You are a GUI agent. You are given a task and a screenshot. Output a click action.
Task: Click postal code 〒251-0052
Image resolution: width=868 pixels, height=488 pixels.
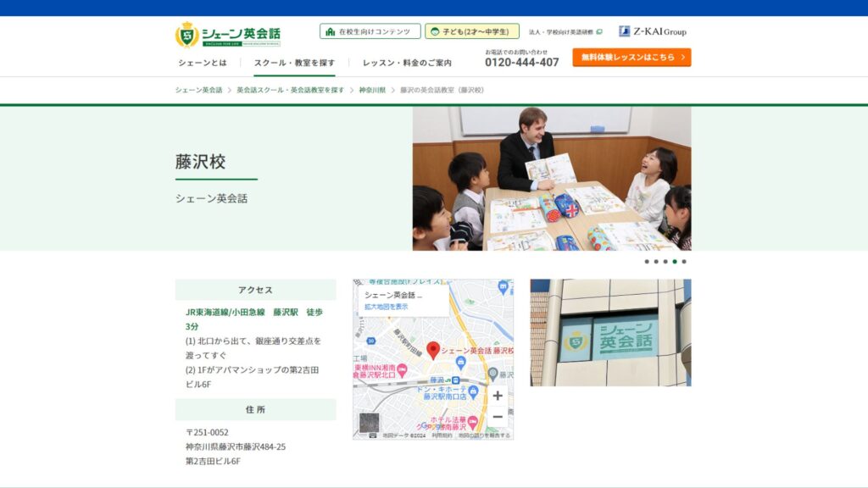(x=207, y=432)
